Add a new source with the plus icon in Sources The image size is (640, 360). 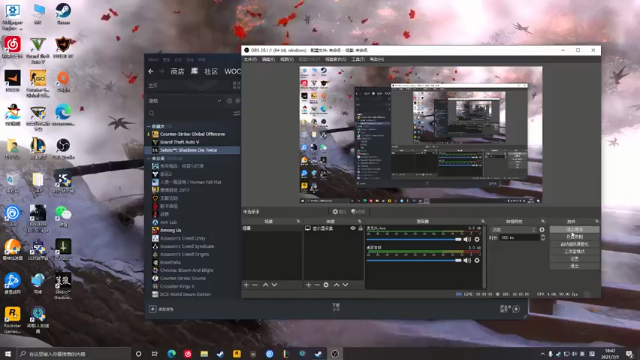pyautogui.click(x=309, y=284)
